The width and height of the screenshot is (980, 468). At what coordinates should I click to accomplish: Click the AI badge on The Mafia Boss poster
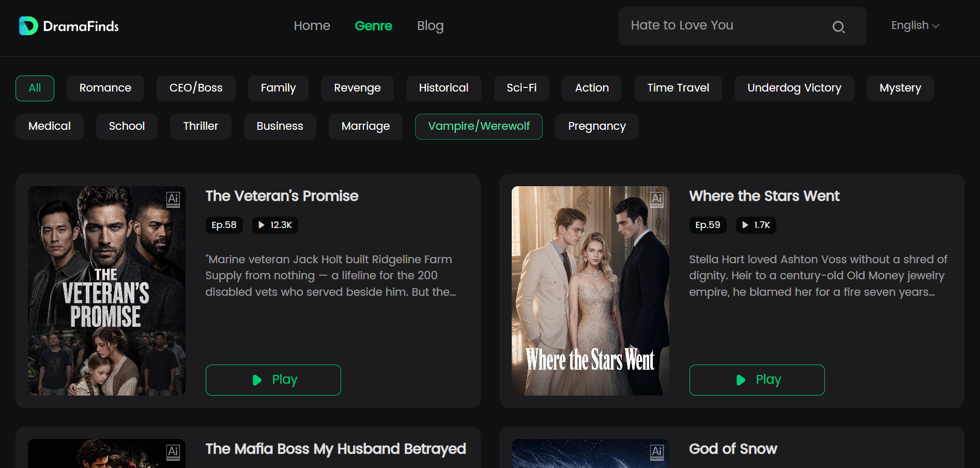[173, 452]
